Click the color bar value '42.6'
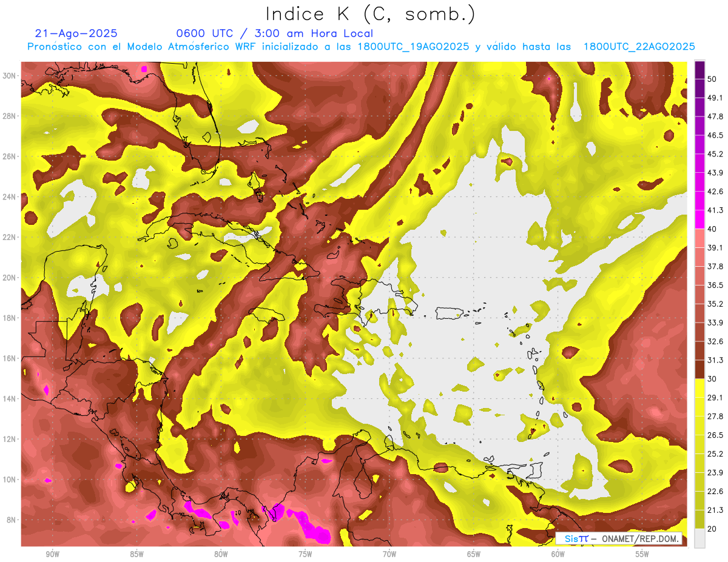This screenshot has height=562, width=728. click(x=715, y=192)
